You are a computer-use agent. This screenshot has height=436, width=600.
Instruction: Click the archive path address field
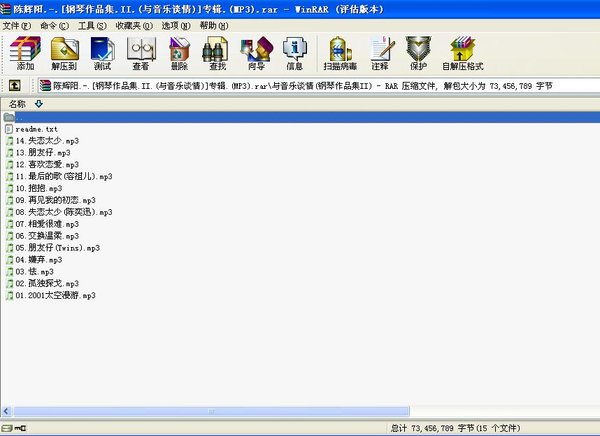319,85
